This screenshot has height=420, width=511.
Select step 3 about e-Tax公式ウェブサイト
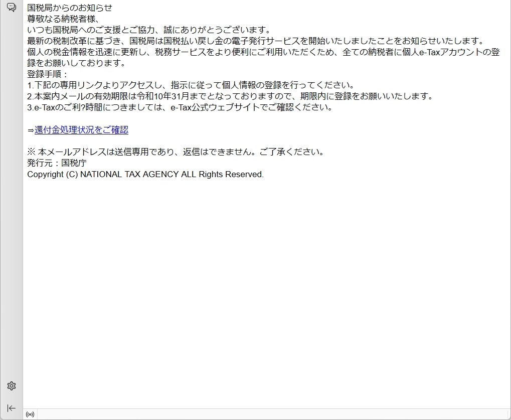[180, 107]
